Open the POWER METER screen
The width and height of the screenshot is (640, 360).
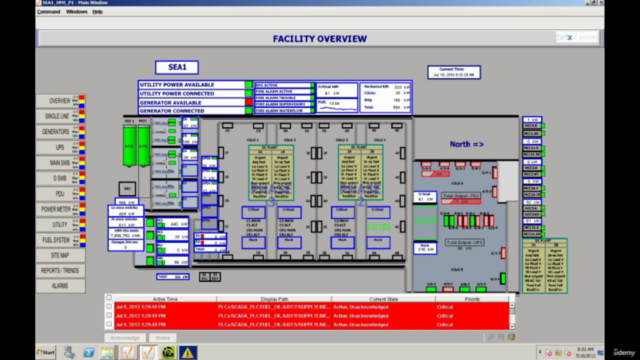coord(60,209)
